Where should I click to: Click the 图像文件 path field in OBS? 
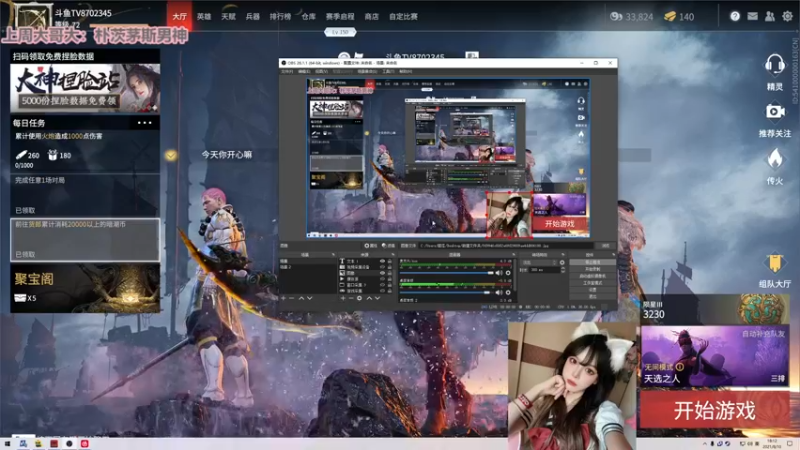tap(506, 245)
